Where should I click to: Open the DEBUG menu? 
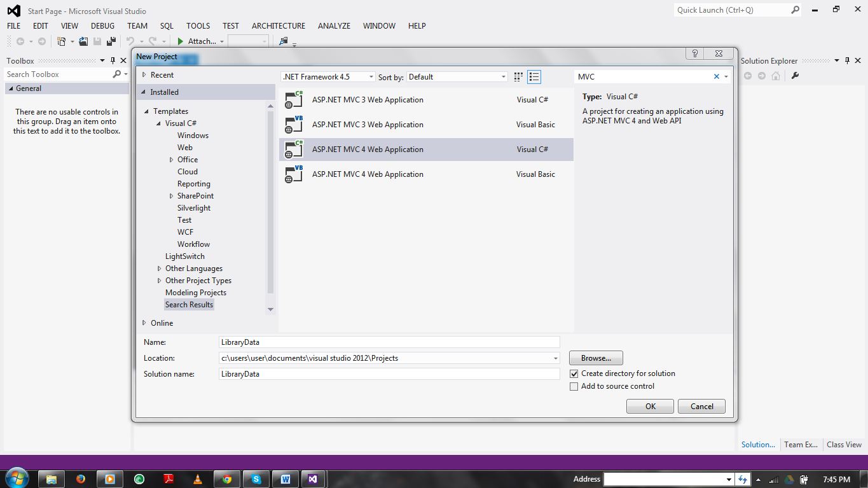[x=102, y=26]
